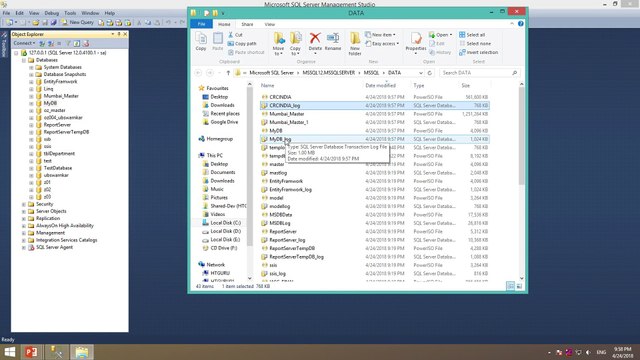640x360 pixels.
Task: Select the ReportServerTempDB_log file
Action: click(x=296, y=257)
